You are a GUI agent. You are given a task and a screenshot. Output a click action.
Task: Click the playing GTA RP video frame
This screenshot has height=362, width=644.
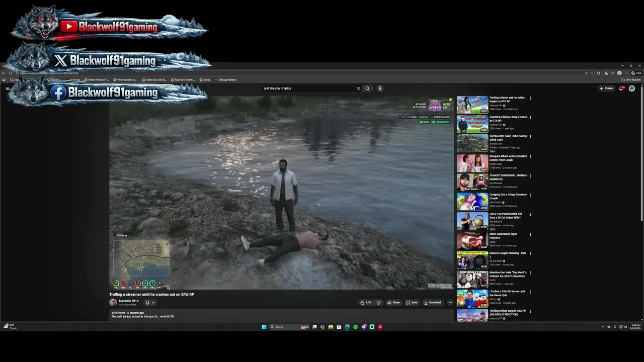pos(281,192)
